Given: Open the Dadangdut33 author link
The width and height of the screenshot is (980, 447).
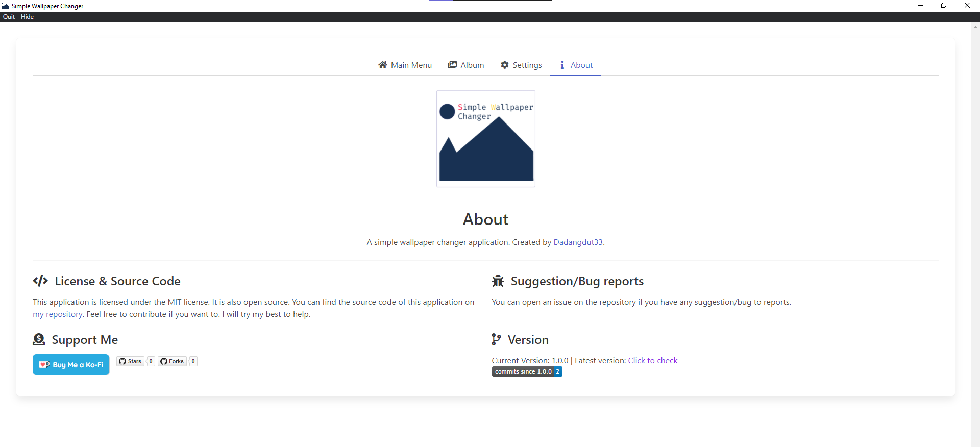Looking at the screenshot, I should click(578, 242).
